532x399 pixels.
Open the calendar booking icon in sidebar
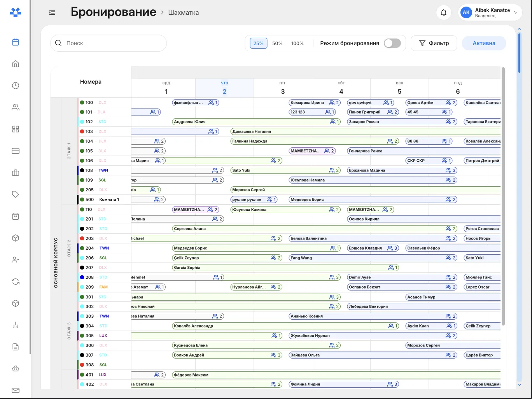16,42
